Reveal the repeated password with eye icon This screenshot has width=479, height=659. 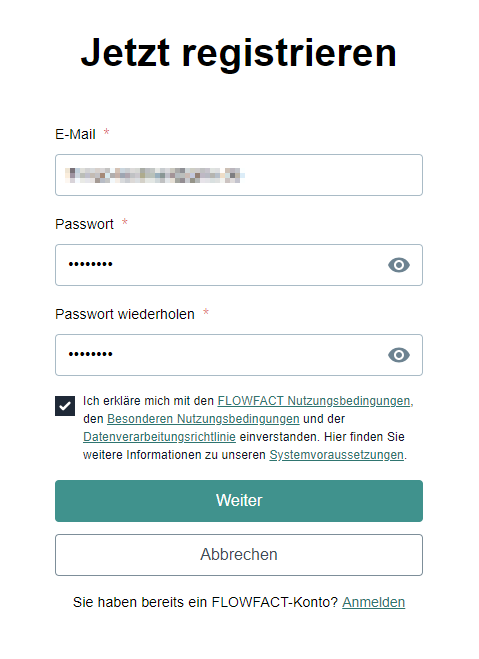(x=398, y=355)
